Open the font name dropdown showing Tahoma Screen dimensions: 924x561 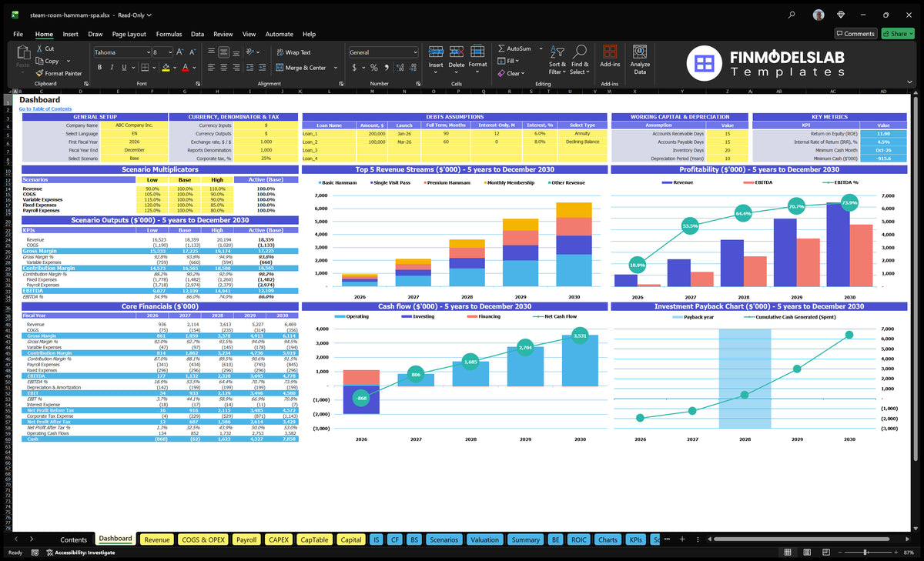coord(147,52)
